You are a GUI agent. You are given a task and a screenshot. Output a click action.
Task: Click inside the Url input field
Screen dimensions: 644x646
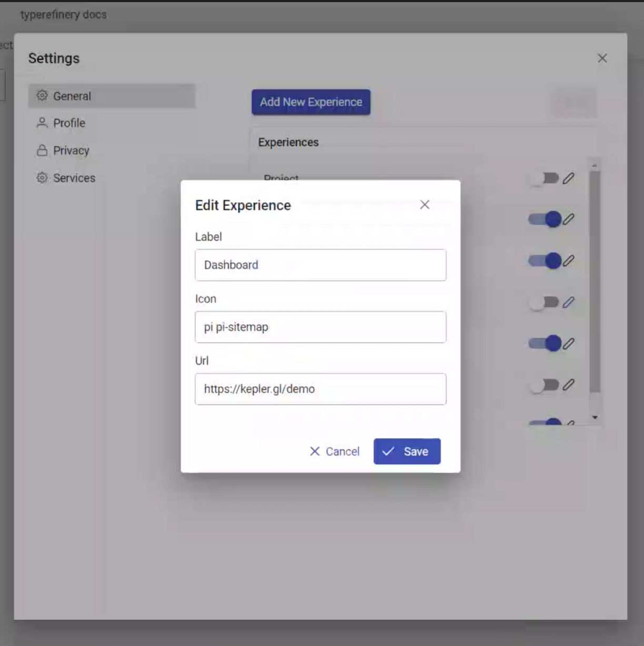[320, 389]
